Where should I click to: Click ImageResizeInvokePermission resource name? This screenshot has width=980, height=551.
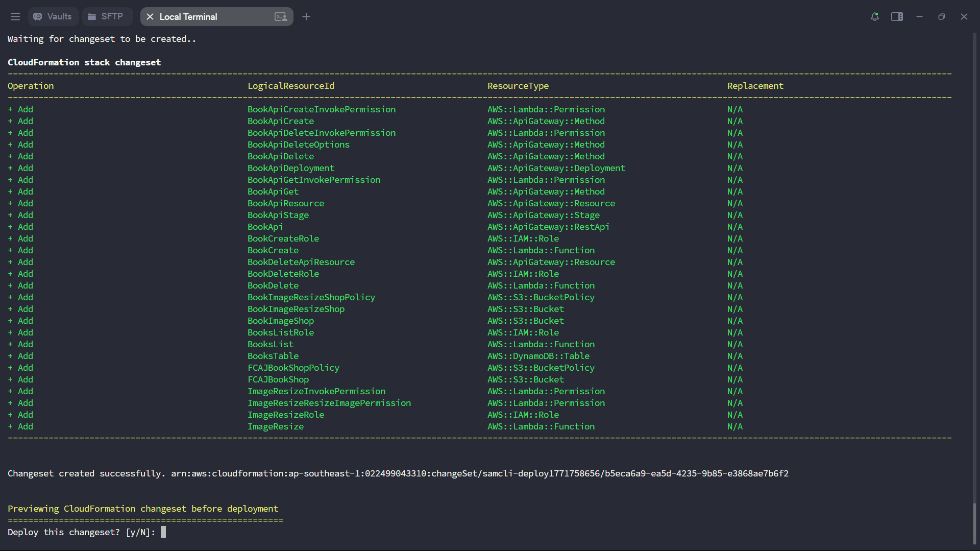coord(316,391)
